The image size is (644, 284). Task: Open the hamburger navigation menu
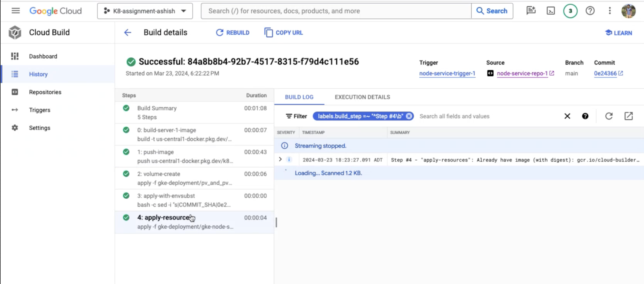(x=16, y=11)
